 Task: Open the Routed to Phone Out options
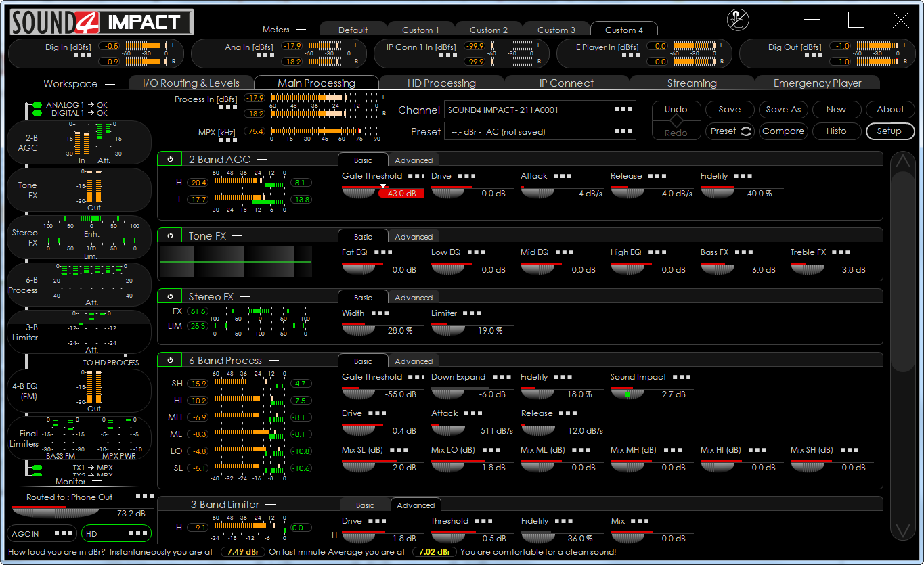click(146, 497)
